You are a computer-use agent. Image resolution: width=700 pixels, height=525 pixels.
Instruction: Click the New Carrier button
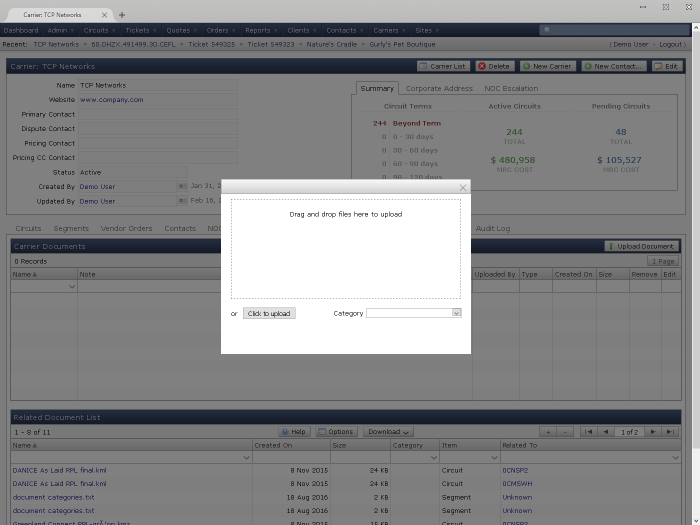click(547, 66)
